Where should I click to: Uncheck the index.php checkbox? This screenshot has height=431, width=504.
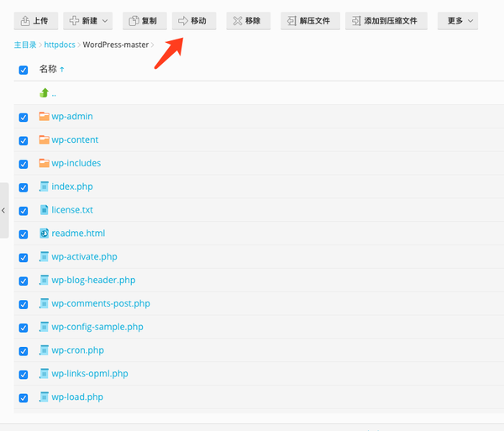coord(24,187)
